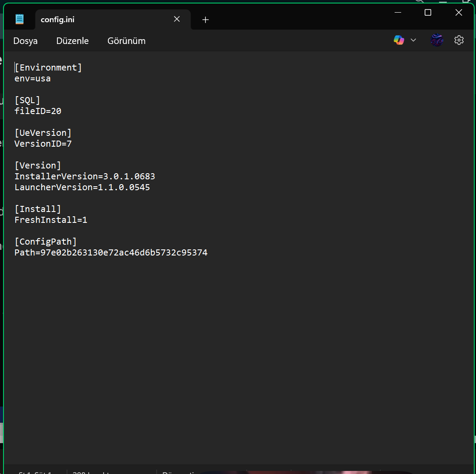Click the Path hash value line
Image resolution: width=476 pixels, height=474 pixels.
pos(111,253)
